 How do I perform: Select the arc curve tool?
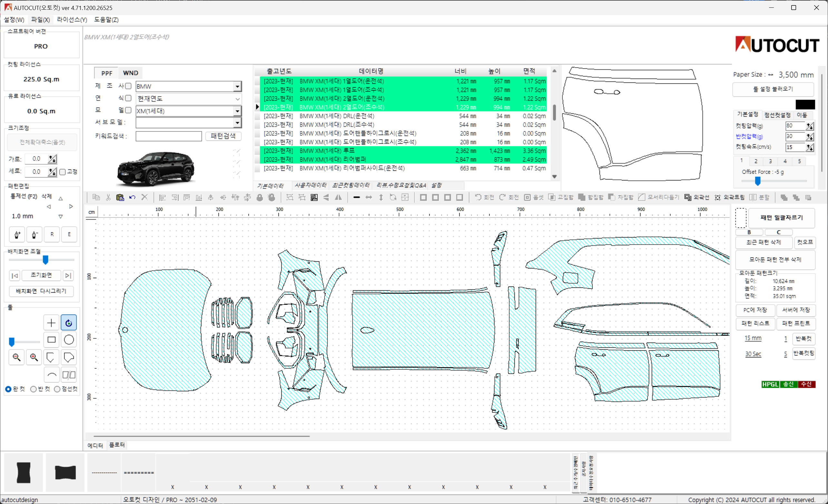pyautogui.click(x=52, y=375)
